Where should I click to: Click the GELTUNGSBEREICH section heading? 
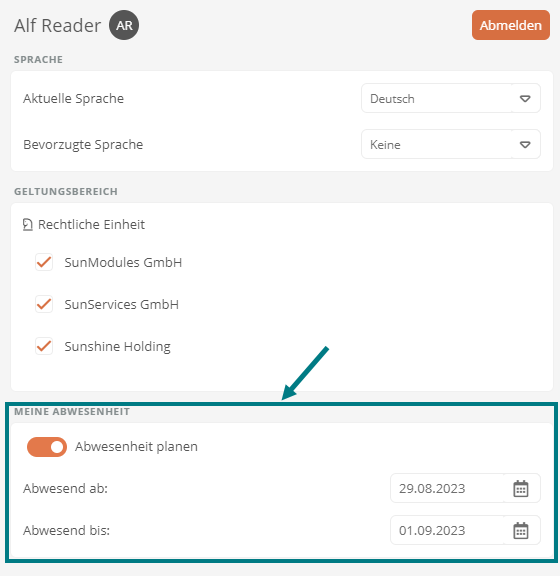(x=66, y=191)
